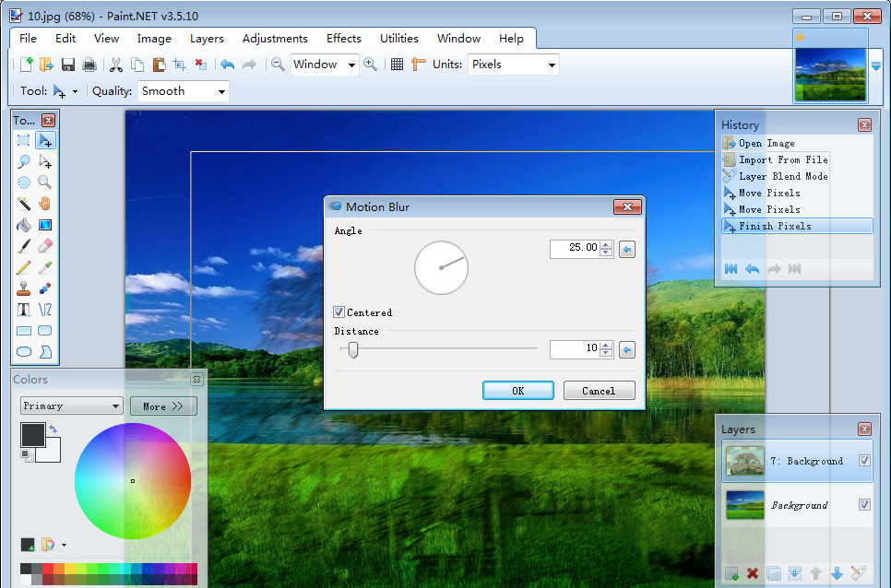The height and width of the screenshot is (588, 891).
Task: Open the Effects menu
Action: coord(343,39)
